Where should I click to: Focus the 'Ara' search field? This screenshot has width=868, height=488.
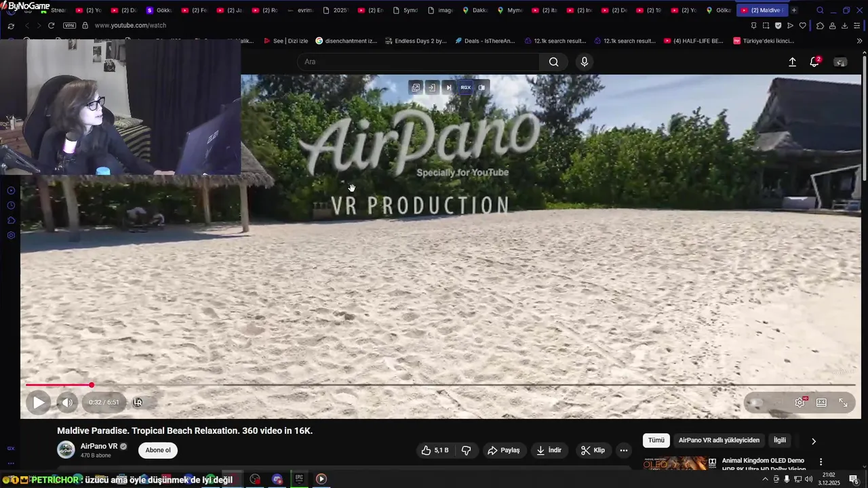(418, 62)
